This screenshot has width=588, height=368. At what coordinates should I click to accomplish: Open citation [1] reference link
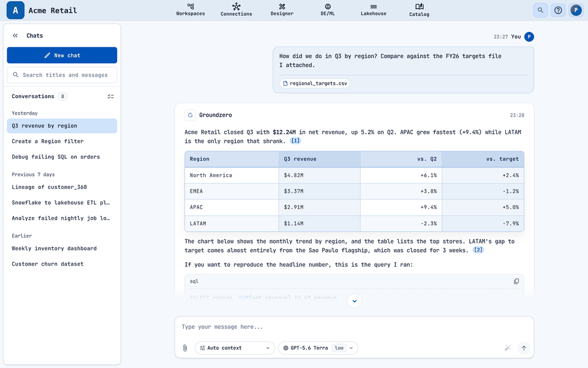[295, 141]
